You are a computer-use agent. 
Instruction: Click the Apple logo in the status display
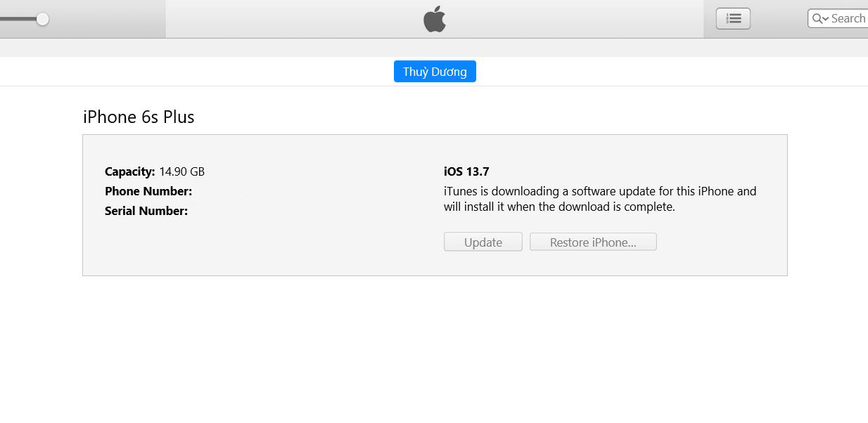(435, 19)
